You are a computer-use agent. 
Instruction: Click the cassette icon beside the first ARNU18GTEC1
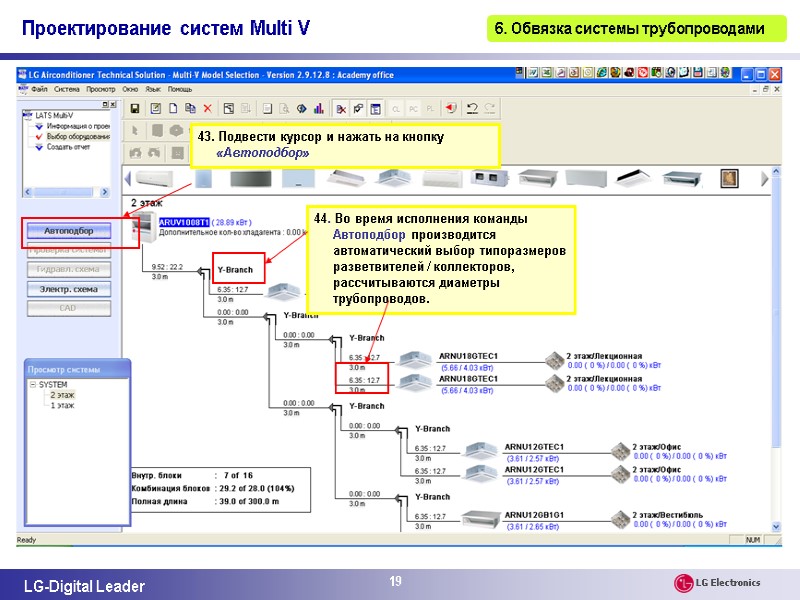(415, 360)
